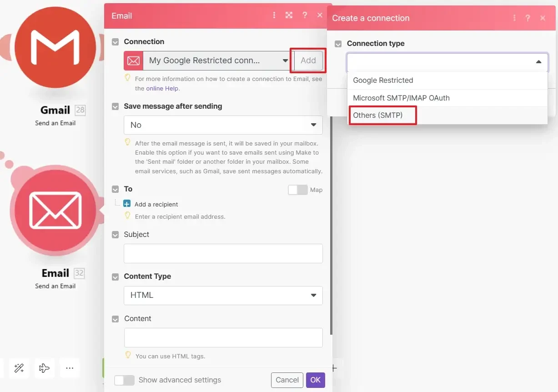Open the three-dot more tools menu
Viewport: 558px width, 392px height.
[70, 368]
